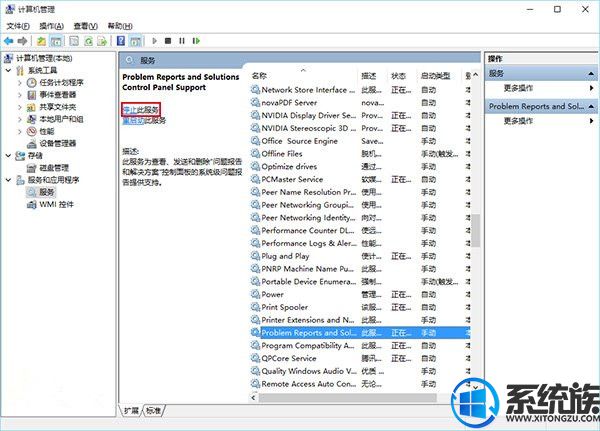
Task: Click the Back arrow toolbar icon
Action: coord(8,41)
